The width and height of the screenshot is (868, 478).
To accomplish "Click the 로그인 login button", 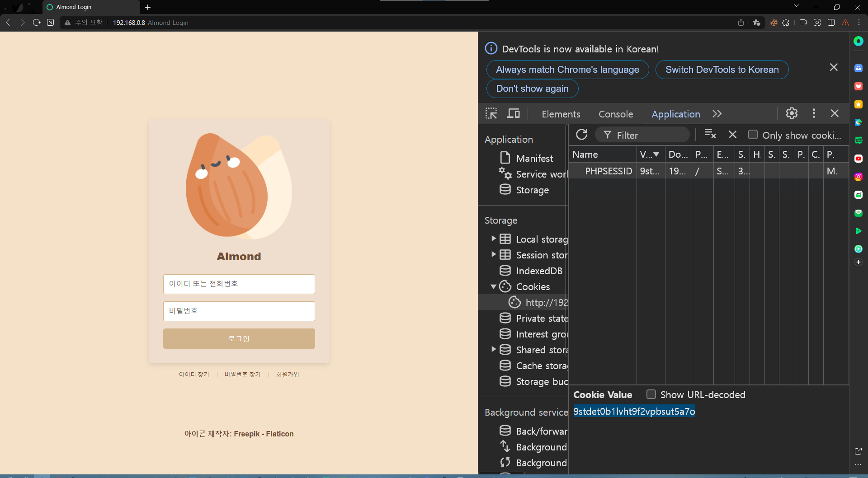I will point(239,338).
